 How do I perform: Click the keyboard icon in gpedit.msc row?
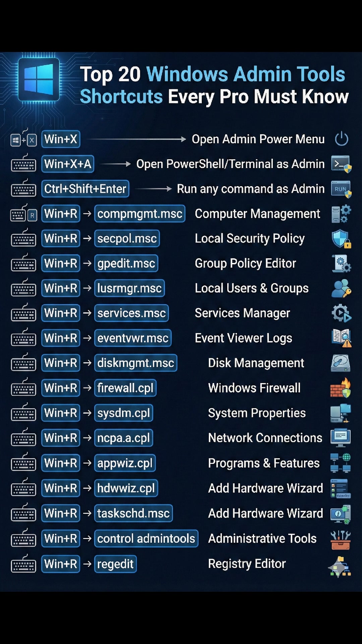pyautogui.click(x=23, y=263)
